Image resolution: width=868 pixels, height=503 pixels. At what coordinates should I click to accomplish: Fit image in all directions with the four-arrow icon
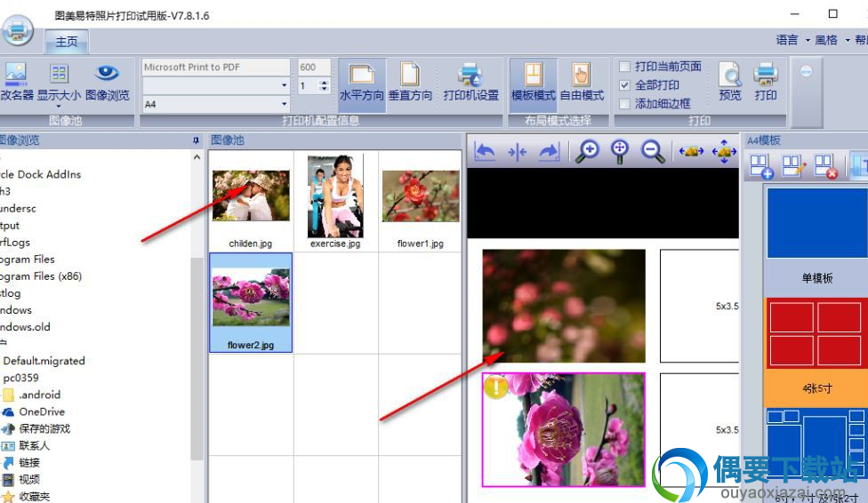(x=724, y=151)
